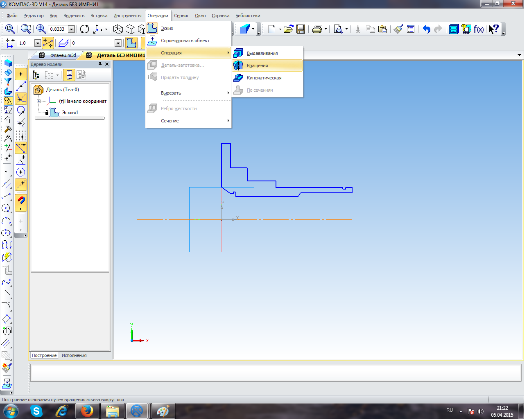Screen dimensions: 529x420
Task: Select Кинематическая operation in submenu
Action: tap(267, 78)
